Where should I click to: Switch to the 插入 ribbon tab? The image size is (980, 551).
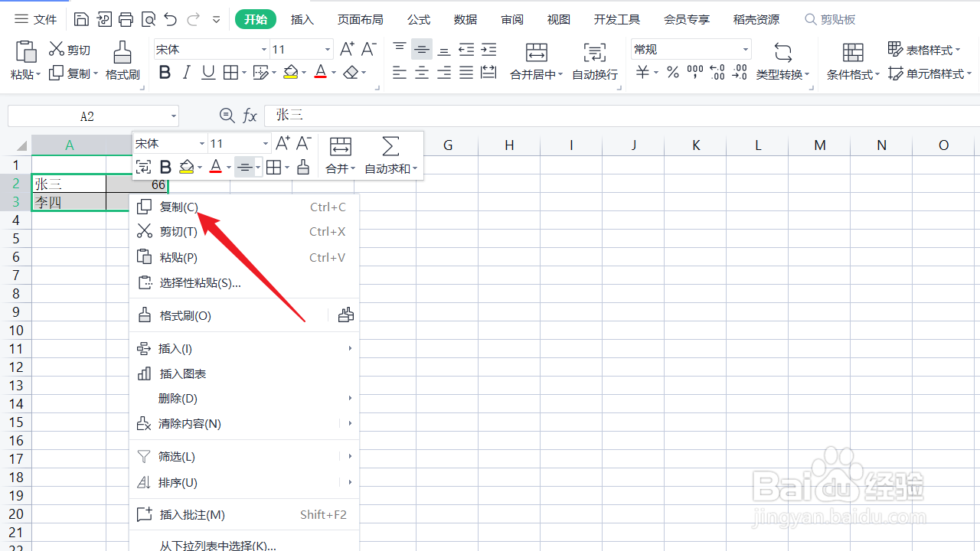(302, 19)
